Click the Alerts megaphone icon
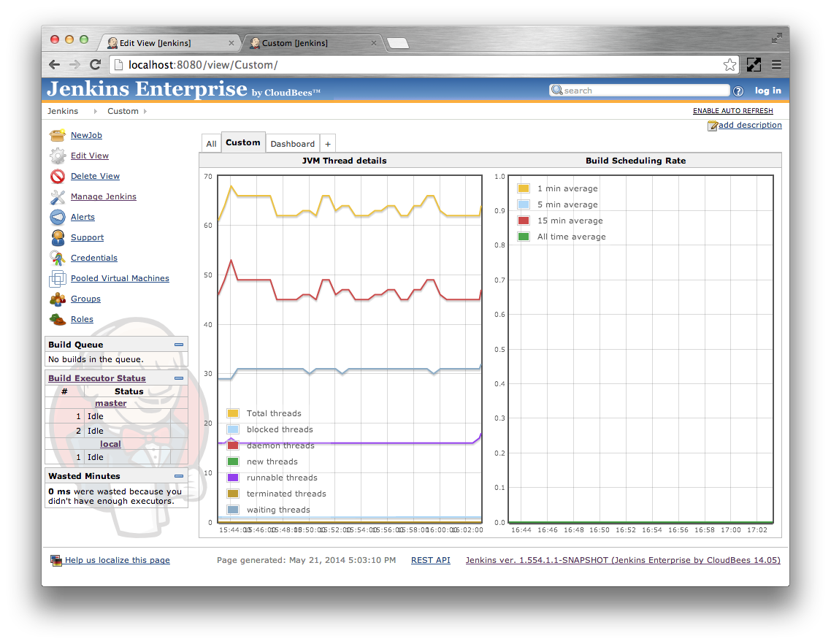The image size is (831, 644). point(57,217)
